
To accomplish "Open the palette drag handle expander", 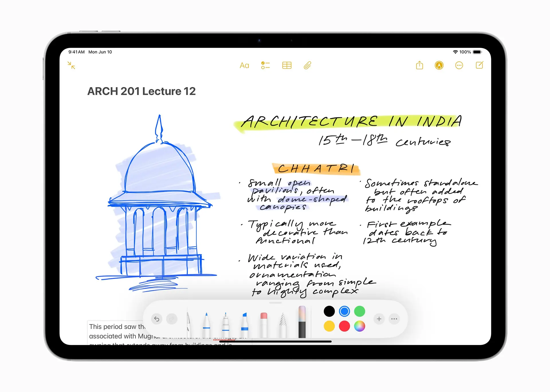I will coord(275,302).
